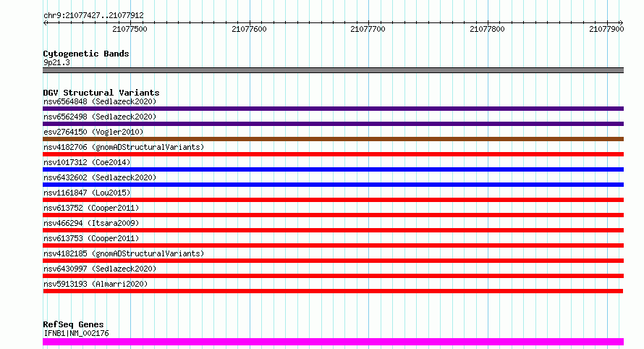
Task: Click ruler position 21077600
Action: click(x=250, y=29)
